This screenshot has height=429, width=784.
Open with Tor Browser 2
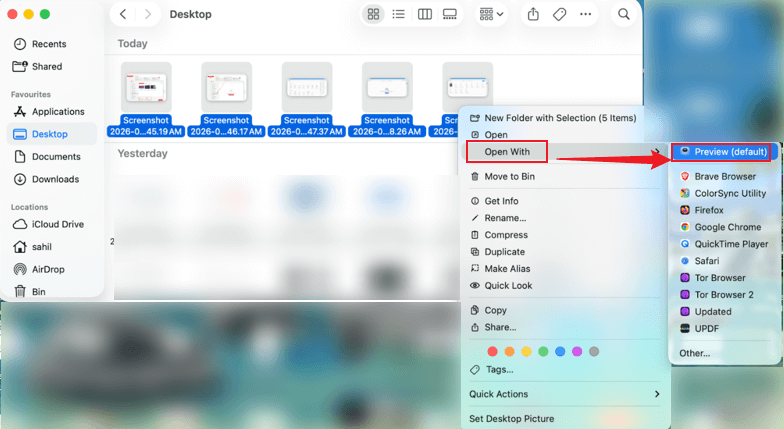coord(725,295)
